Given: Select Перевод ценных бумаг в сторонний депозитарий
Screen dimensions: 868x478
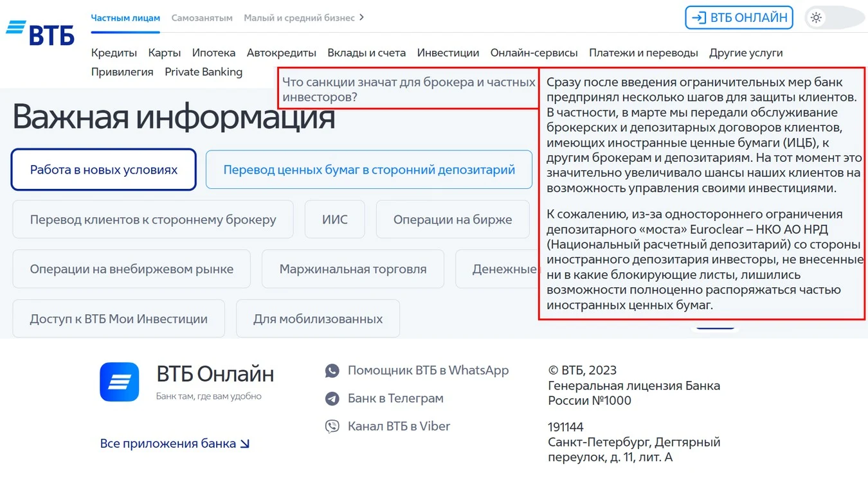Looking at the screenshot, I should coord(369,170).
